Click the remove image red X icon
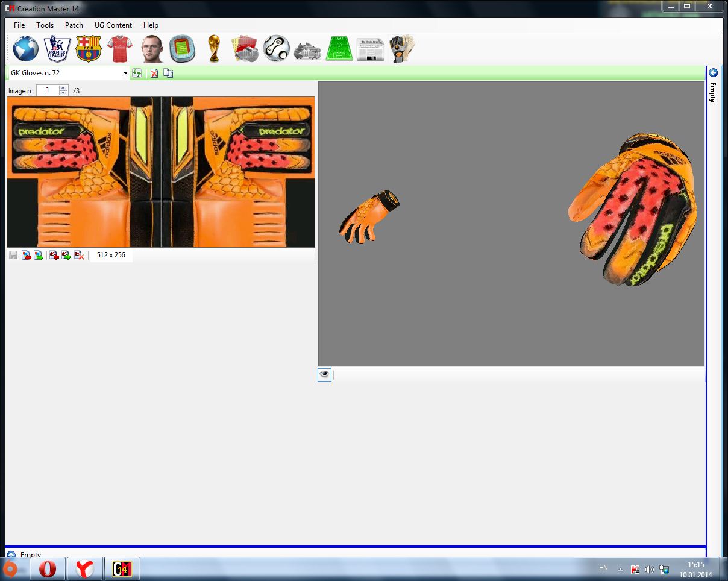The width and height of the screenshot is (728, 581). pyautogui.click(x=78, y=255)
